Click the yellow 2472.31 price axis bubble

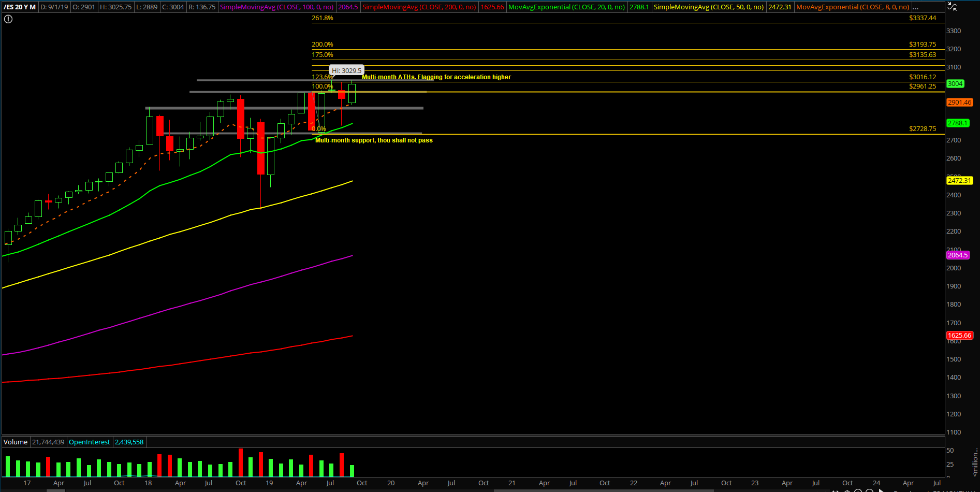pos(959,181)
